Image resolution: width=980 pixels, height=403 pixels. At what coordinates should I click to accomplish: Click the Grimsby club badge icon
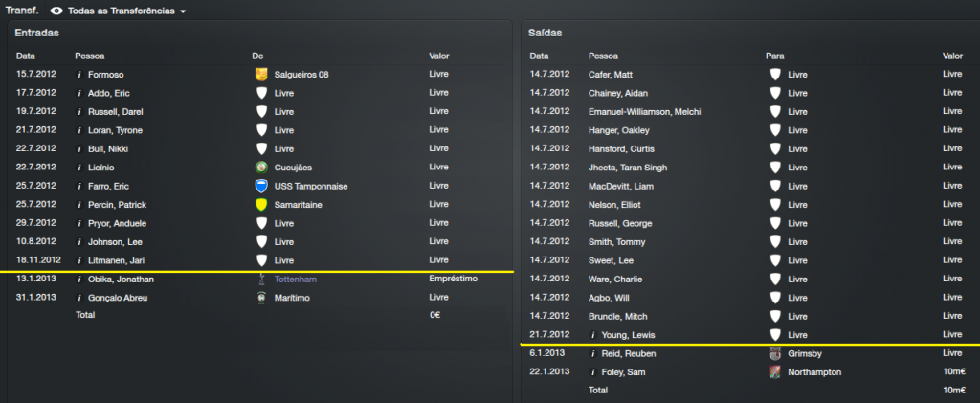[774, 353]
